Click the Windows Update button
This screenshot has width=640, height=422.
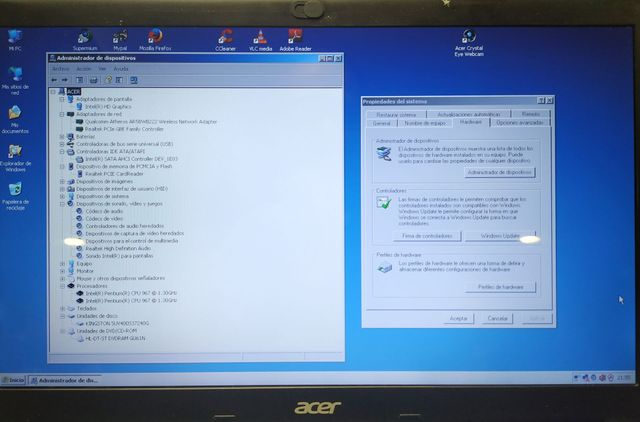[x=500, y=236]
